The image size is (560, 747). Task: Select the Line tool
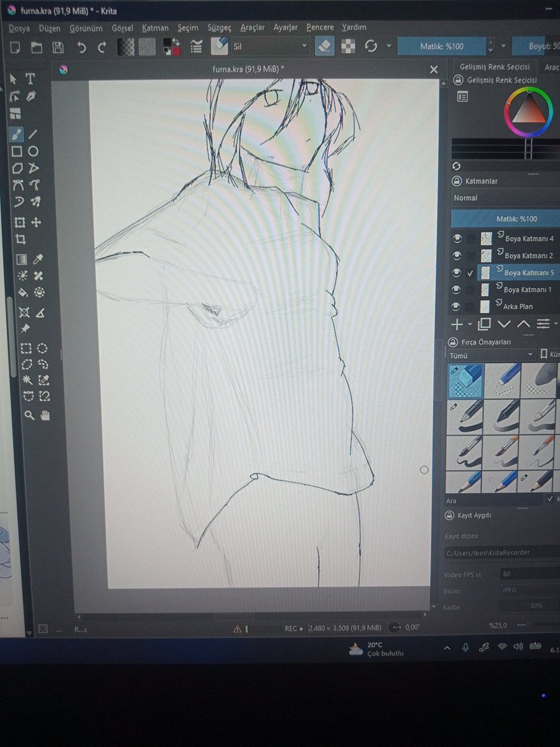point(33,134)
